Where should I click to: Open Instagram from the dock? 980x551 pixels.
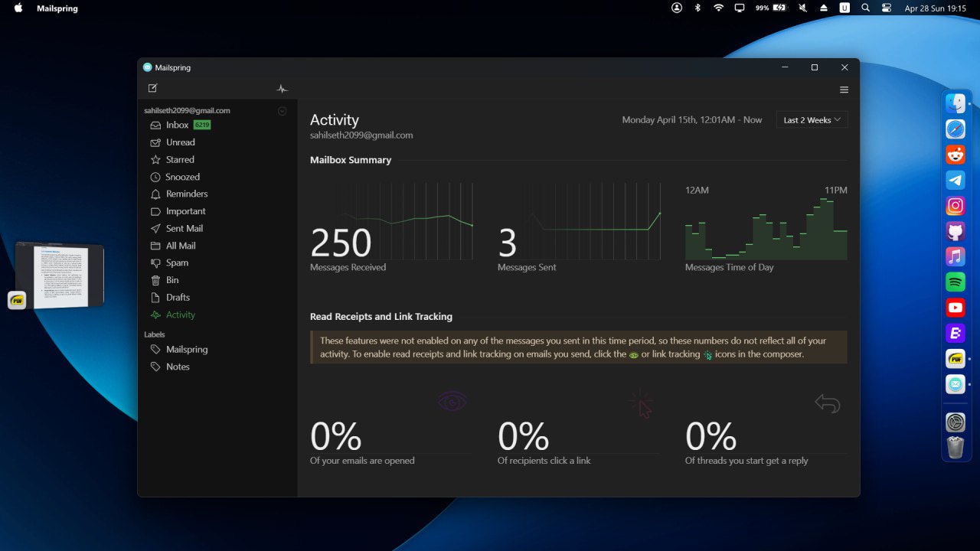955,205
